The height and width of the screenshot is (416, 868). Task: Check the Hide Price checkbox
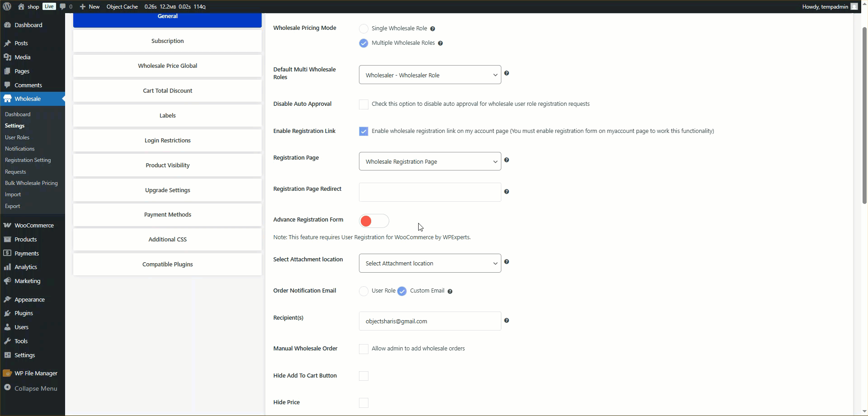point(363,402)
